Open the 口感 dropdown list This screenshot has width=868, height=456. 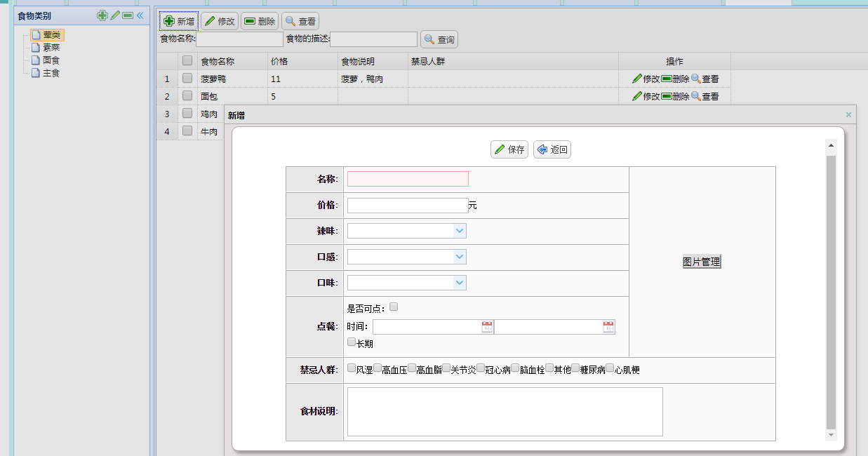(460, 257)
